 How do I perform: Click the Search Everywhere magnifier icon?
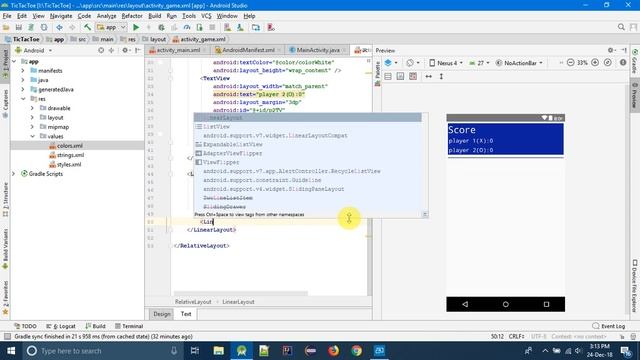click(621, 27)
